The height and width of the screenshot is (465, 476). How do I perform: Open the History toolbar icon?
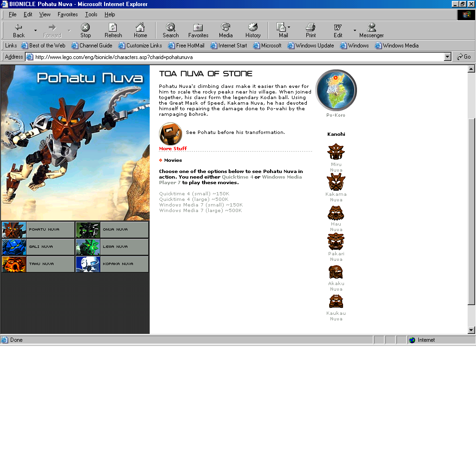253,30
